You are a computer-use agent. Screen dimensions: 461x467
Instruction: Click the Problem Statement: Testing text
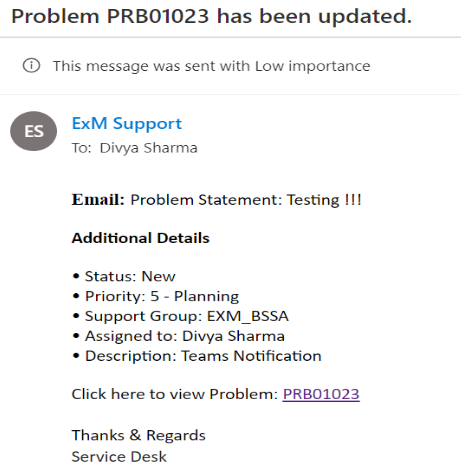(x=246, y=200)
